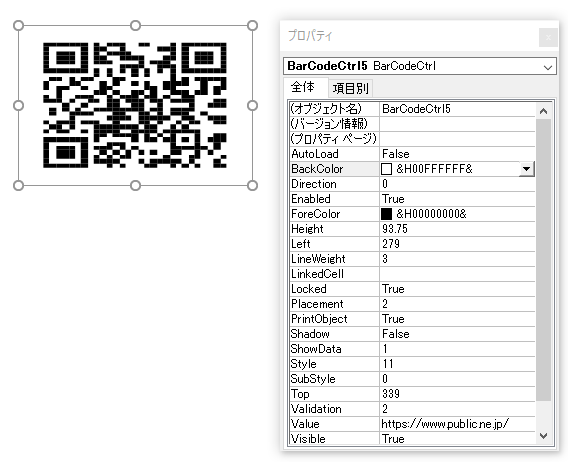This screenshot has width=568, height=462.
Task: Select the LinkedCell property name
Action: [x=334, y=274]
